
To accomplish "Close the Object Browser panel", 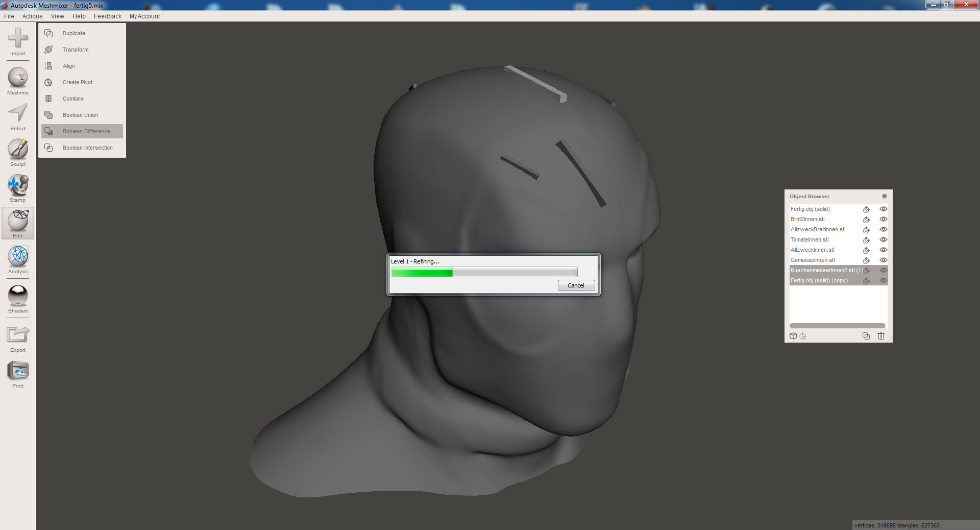I will (885, 196).
